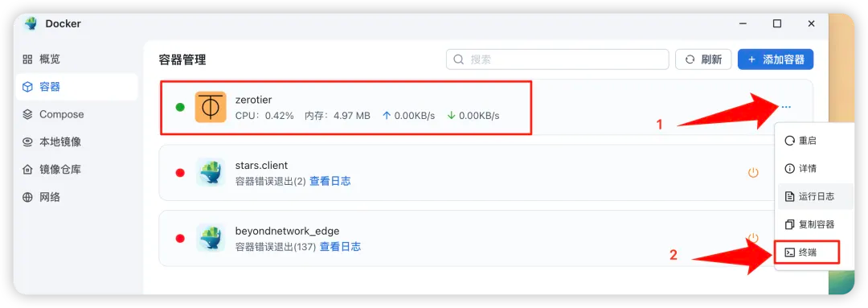Click the stars.client red status dot
The image size is (868, 308).
pos(180,173)
